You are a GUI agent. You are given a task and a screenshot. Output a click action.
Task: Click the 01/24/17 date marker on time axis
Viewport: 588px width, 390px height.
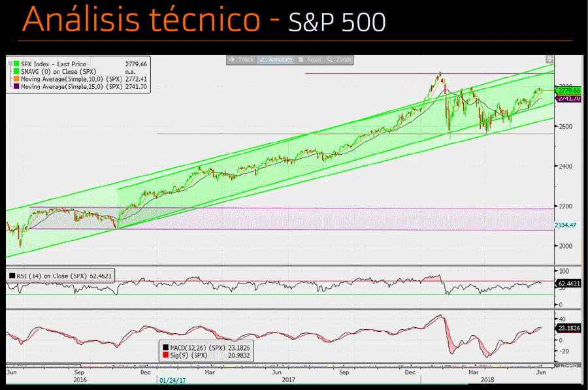[172, 380]
